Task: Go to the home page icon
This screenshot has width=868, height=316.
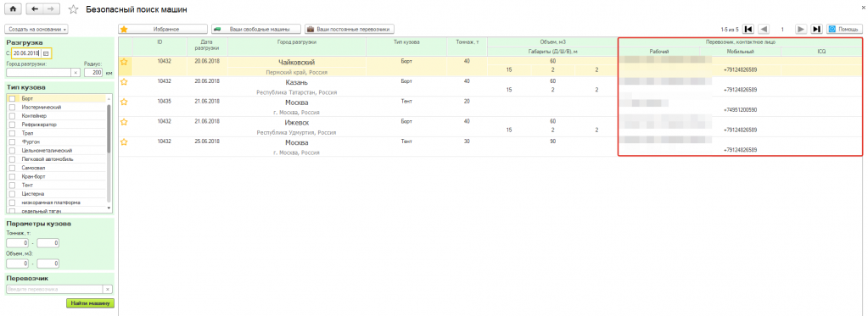Action: [14, 9]
